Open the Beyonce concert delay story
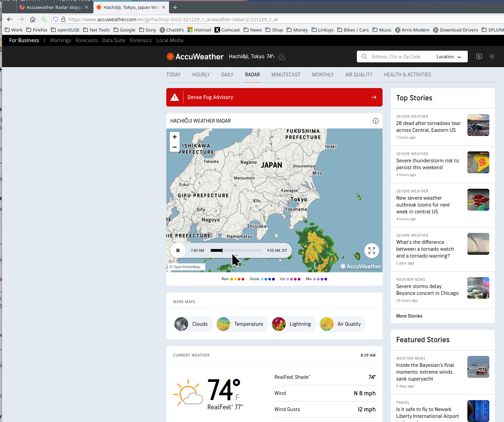 (427, 290)
